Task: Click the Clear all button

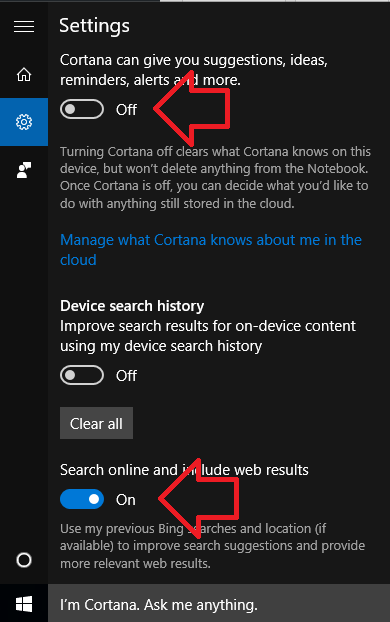Action: pyautogui.click(x=96, y=423)
